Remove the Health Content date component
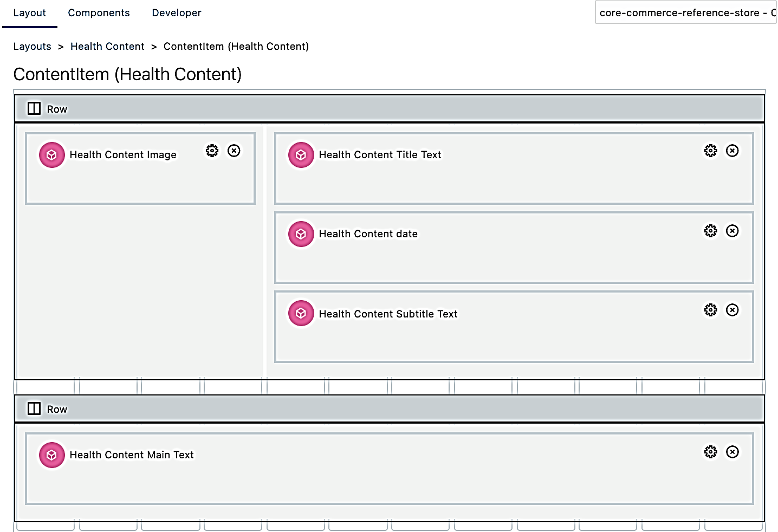 pos(732,231)
